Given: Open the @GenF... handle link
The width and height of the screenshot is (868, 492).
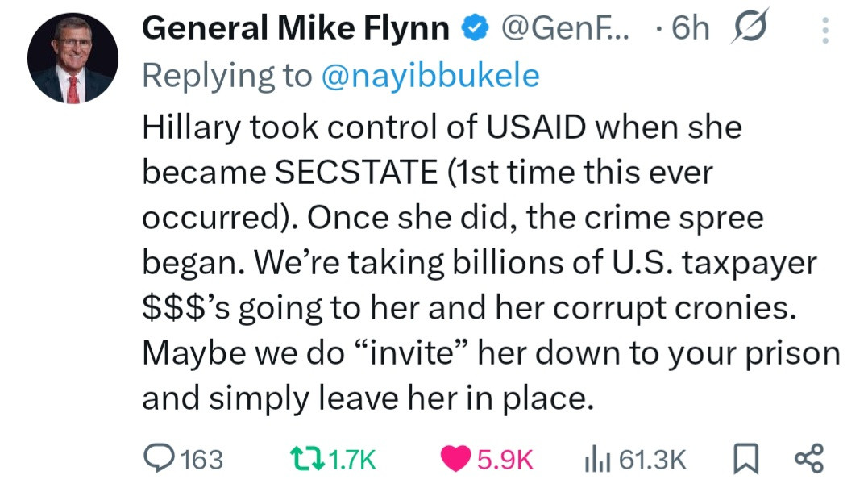Looking at the screenshot, I should point(564,30).
